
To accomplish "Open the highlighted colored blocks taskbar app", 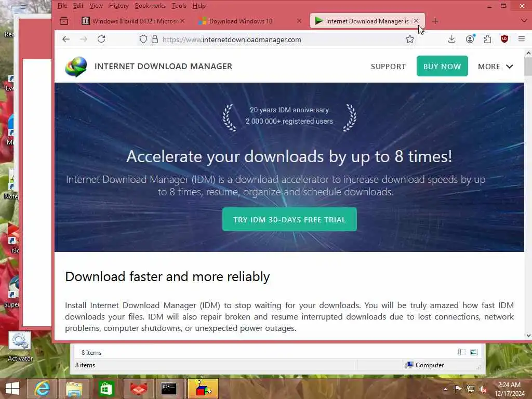I will (x=203, y=389).
